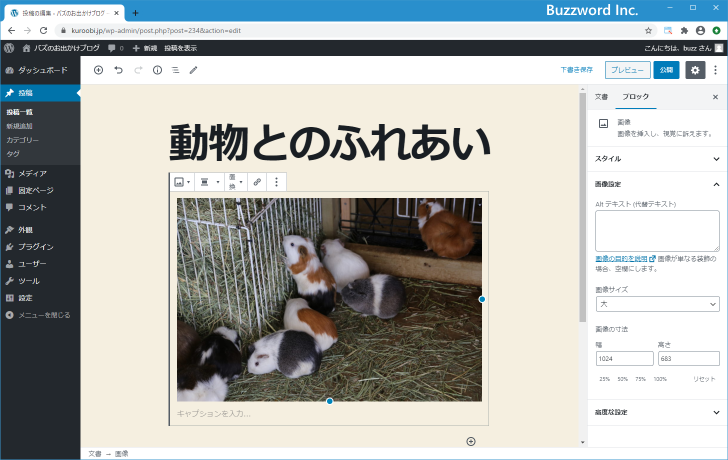The height and width of the screenshot is (460, 728).
Task: Click the 下書き保存 link
Action: coord(576,70)
